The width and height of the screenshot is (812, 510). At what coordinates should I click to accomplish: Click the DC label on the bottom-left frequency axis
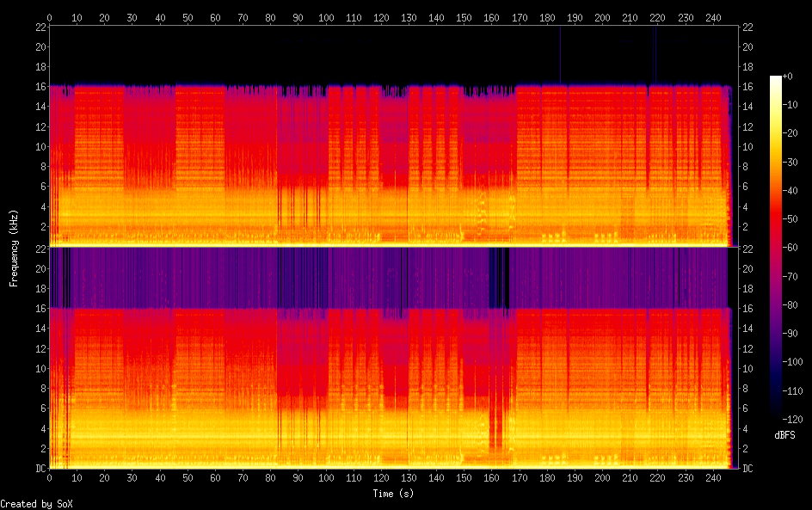point(39,469)
